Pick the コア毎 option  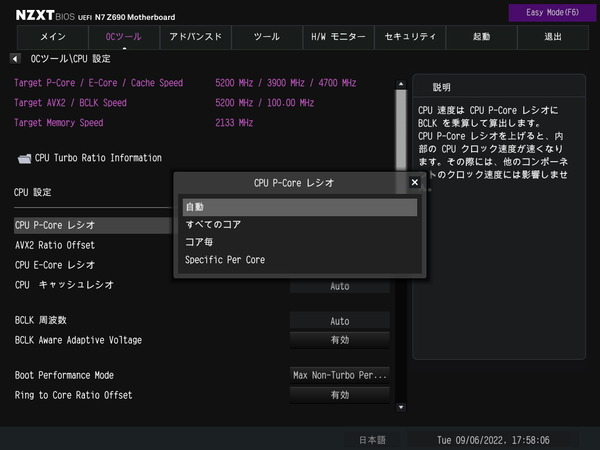(299, 242)
